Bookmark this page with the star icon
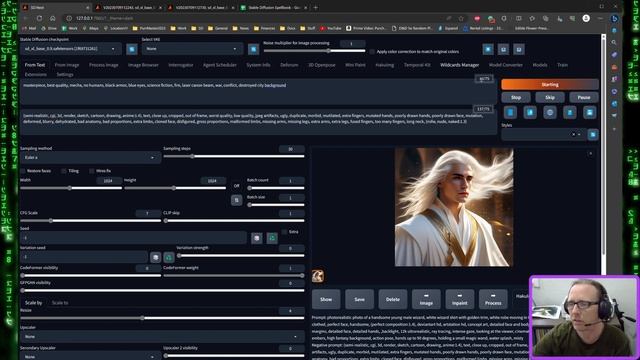Screen dimensions: 640x360 click(x=461, y=18)
